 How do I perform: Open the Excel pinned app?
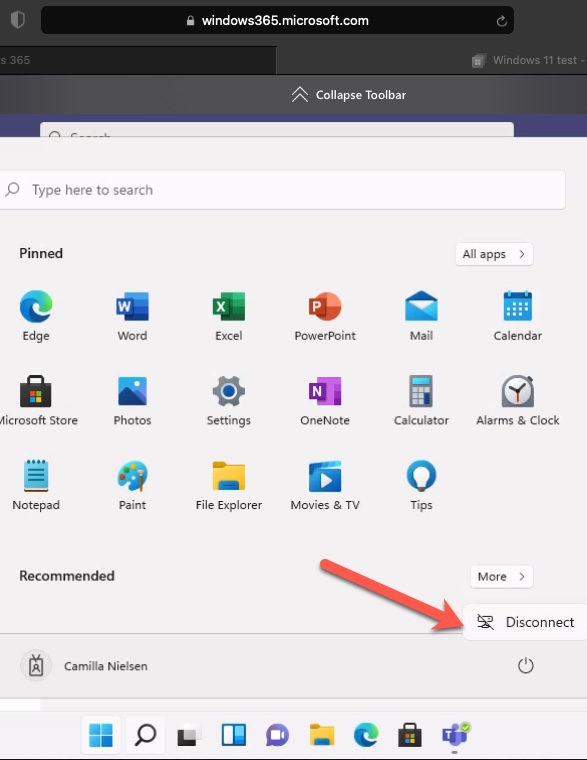(229, 315)
